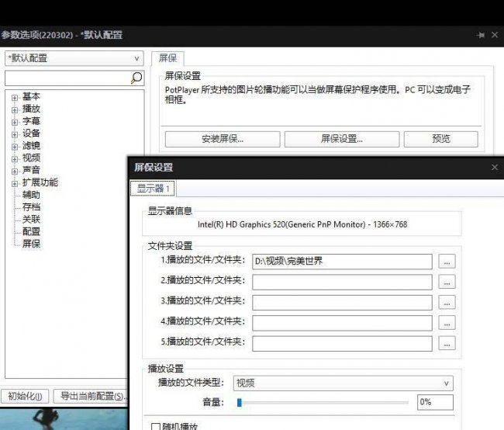Close the 屏保设置 dialog
Screen dimensions: 504x430
[x=495, y=168]
